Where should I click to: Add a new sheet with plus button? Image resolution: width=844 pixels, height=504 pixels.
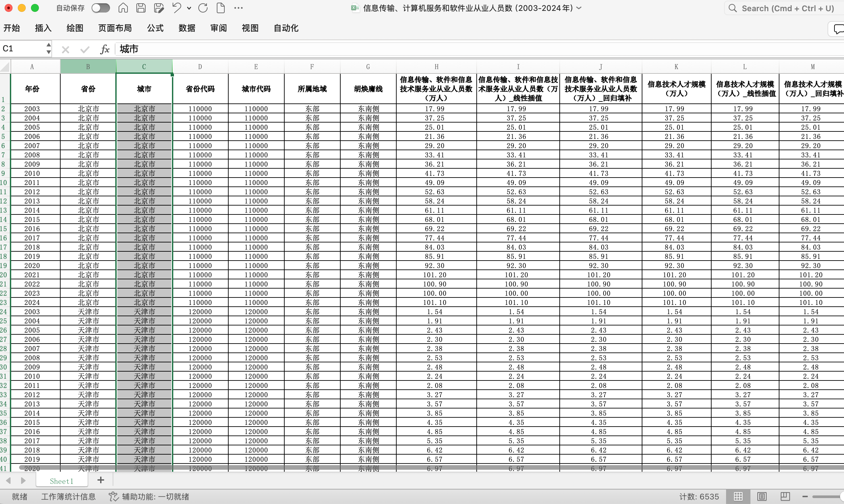[100, 480]
